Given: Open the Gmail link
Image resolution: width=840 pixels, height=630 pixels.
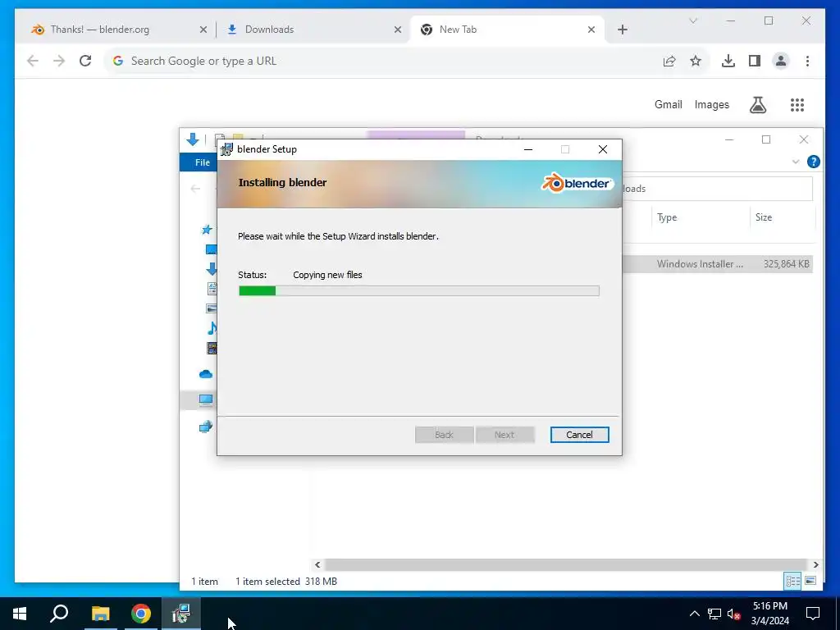Looking at the screenshot, I should (668, 104).
